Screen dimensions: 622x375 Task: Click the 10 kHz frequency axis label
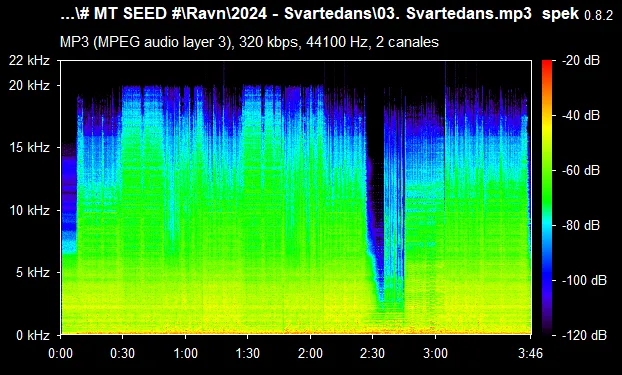coord(29,210)
